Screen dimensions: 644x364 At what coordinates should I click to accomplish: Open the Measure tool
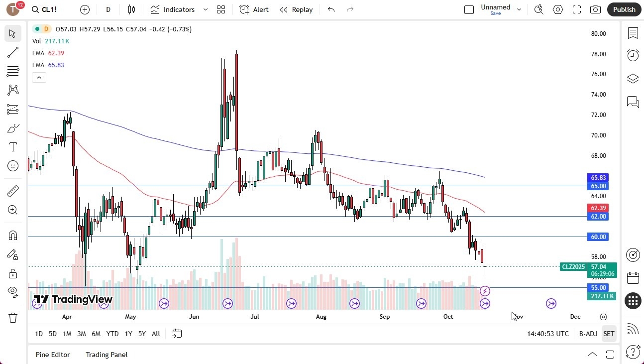(x=12, y=191)
